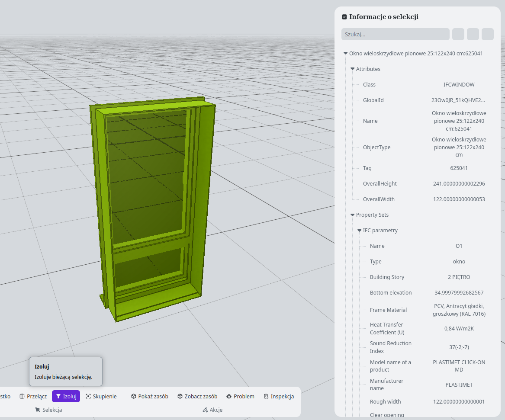Click the GlobalId attribute value
The height and width of the screenshot is (420, 505).
pos(458,100)
